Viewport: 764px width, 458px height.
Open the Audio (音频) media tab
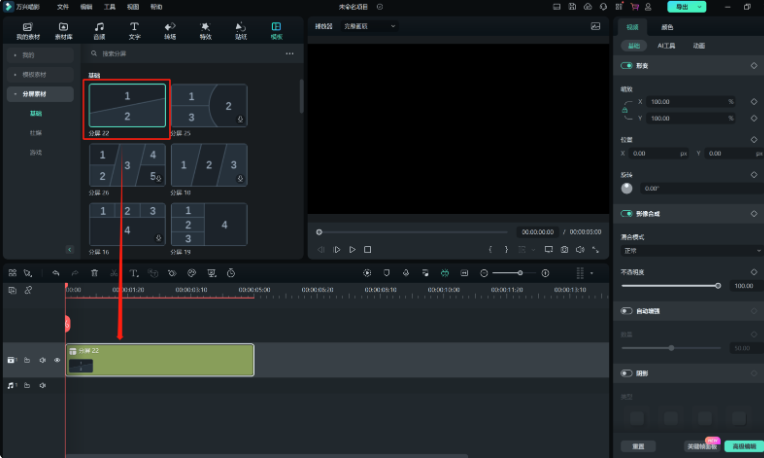pos(99,30)
